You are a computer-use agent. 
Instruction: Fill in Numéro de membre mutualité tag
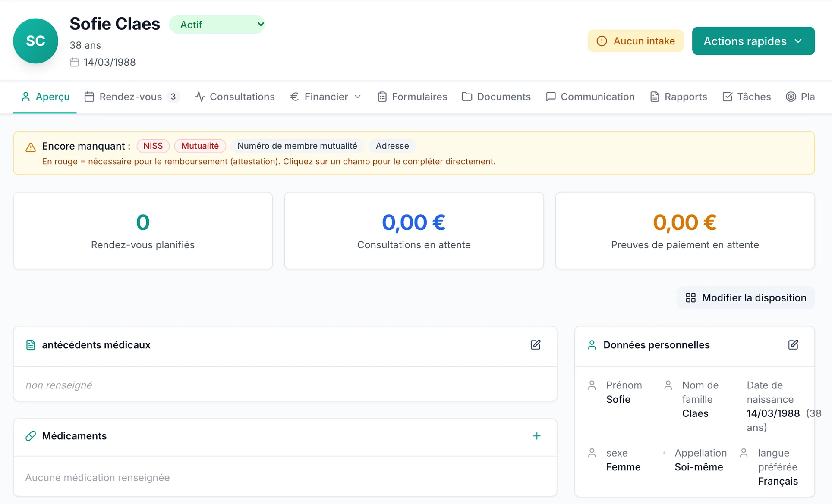[297, 146]
